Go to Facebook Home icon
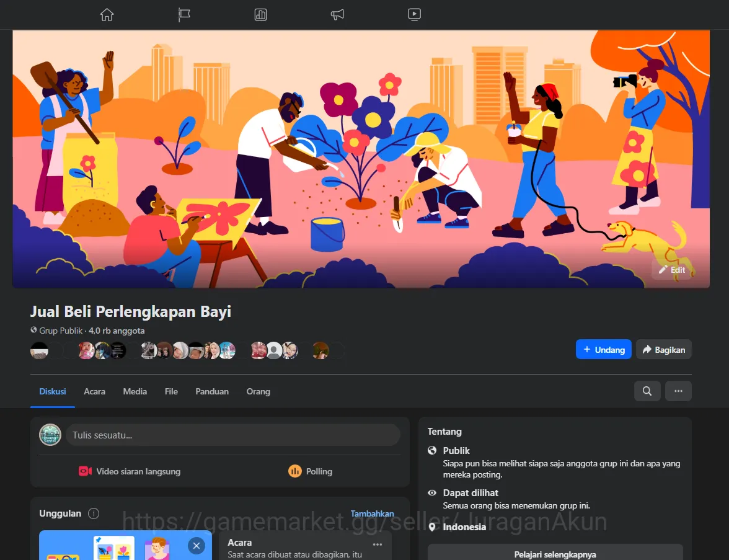729x560 pixels. tap(107, 14)
